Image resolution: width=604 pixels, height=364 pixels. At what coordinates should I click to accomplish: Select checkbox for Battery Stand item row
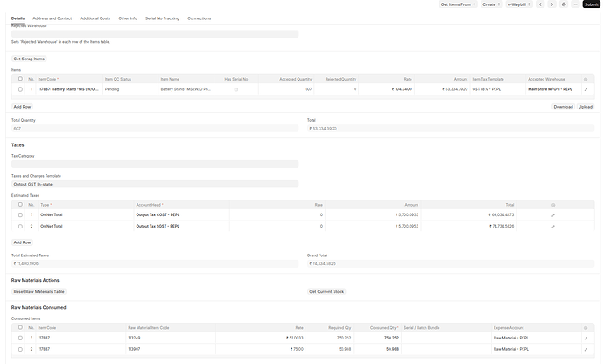20,89
